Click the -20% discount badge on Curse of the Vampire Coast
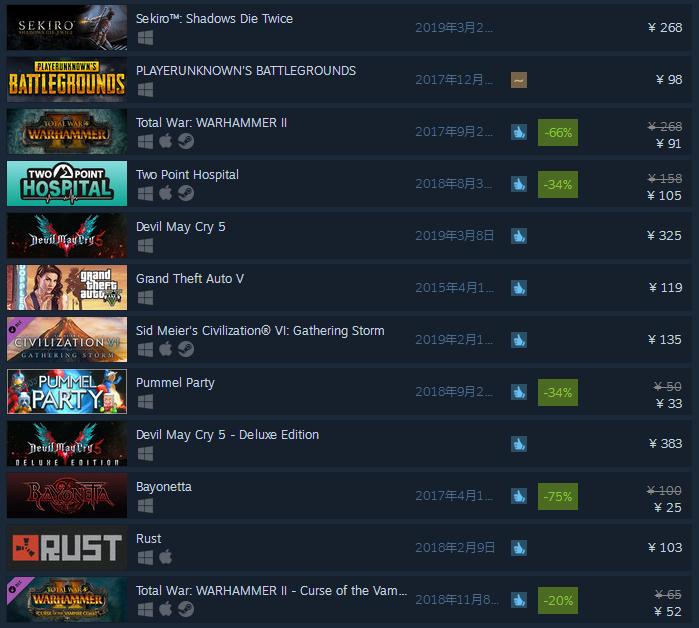Viewport: 699px width, 628px height. click(x=558, y=600)
